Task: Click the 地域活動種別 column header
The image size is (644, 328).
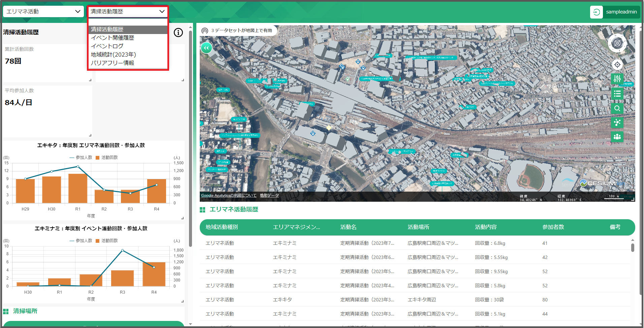Action: [222, 227]
